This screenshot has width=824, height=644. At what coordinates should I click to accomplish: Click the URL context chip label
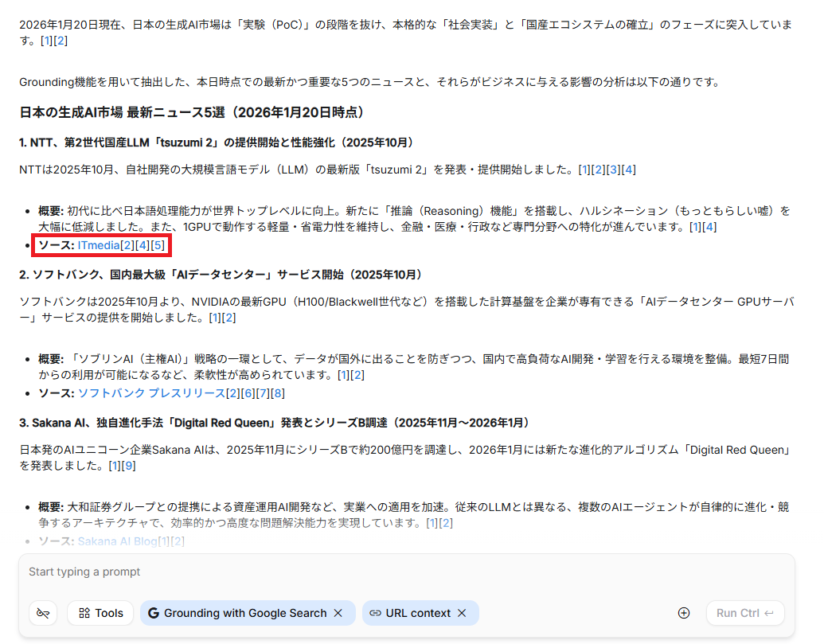click(x=418, y=613)
